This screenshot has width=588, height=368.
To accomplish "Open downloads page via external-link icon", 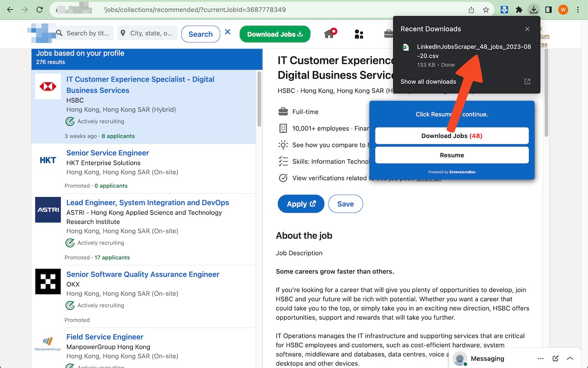I will [527, 81].
